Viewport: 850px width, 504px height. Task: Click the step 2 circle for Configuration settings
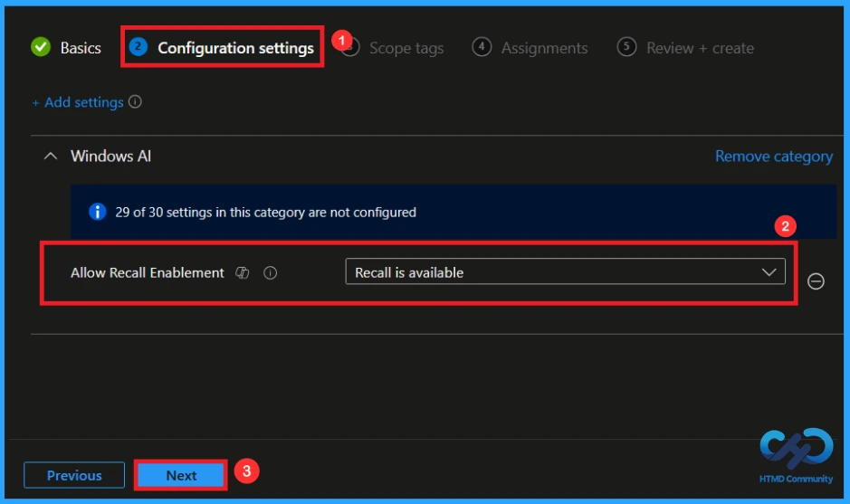tap(138, 47)
